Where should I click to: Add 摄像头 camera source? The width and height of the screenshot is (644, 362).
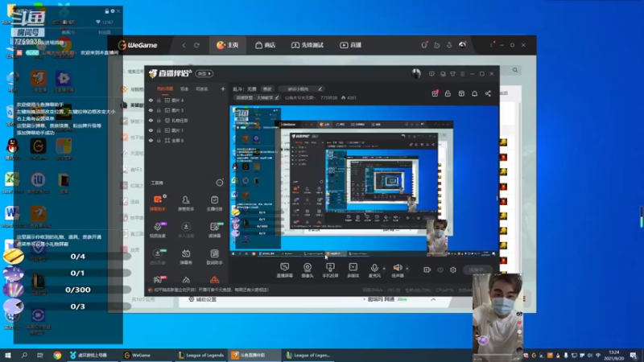308,270
